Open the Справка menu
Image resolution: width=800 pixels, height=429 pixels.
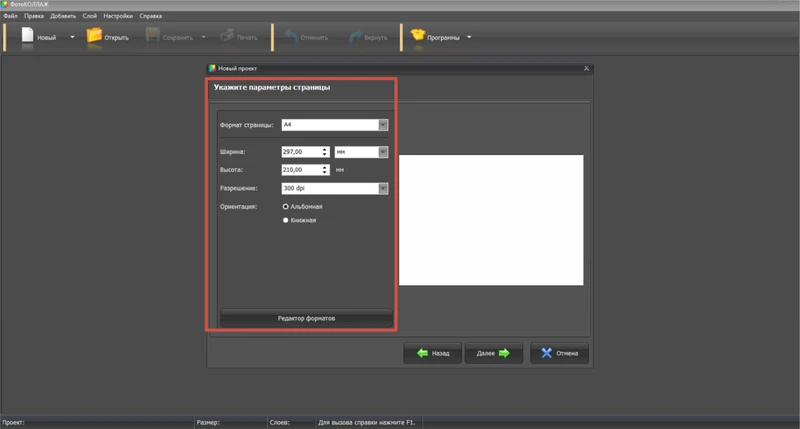[151, 16]
